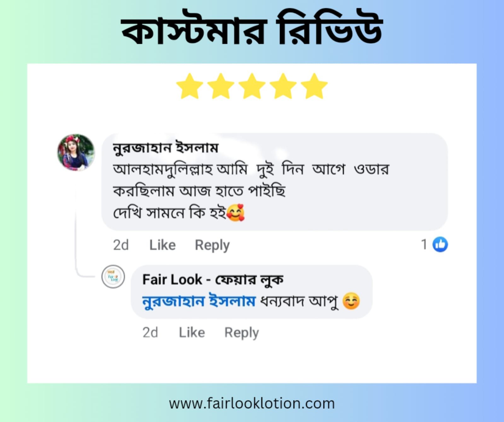Reply to নুরজাহান ইসলাম's comment

click(212, 245)
